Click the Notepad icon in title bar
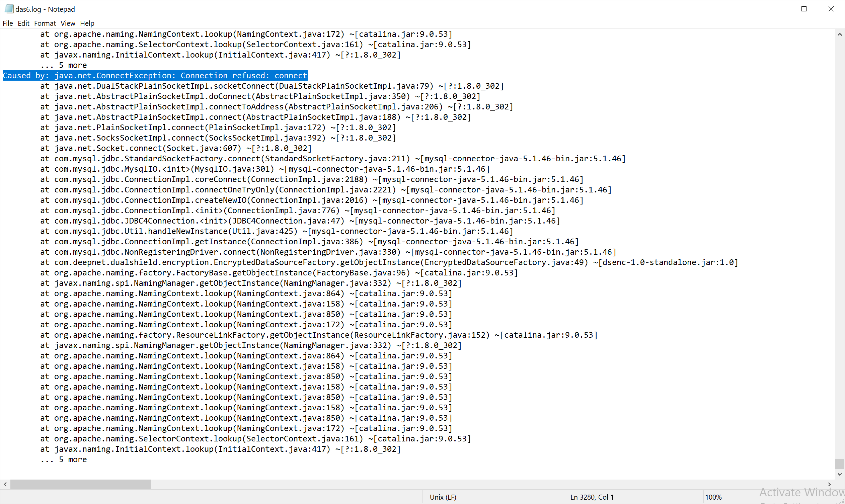This screenshot has width=845, height=504. tap(9, 9)
